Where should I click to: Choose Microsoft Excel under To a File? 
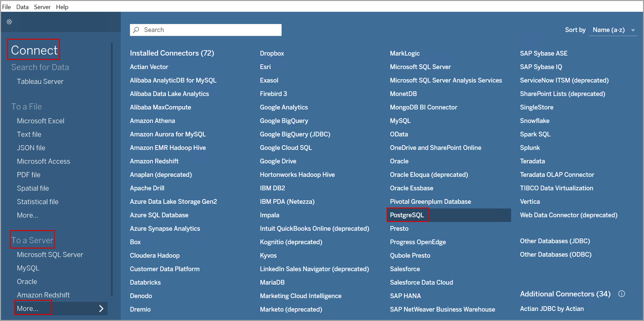[40, 121]
